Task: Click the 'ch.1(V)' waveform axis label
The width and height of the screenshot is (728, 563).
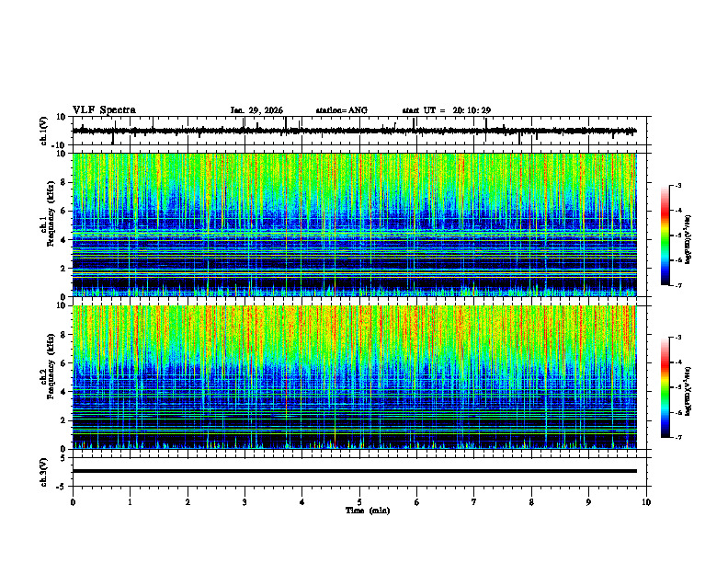Action: tap(44, 131)
